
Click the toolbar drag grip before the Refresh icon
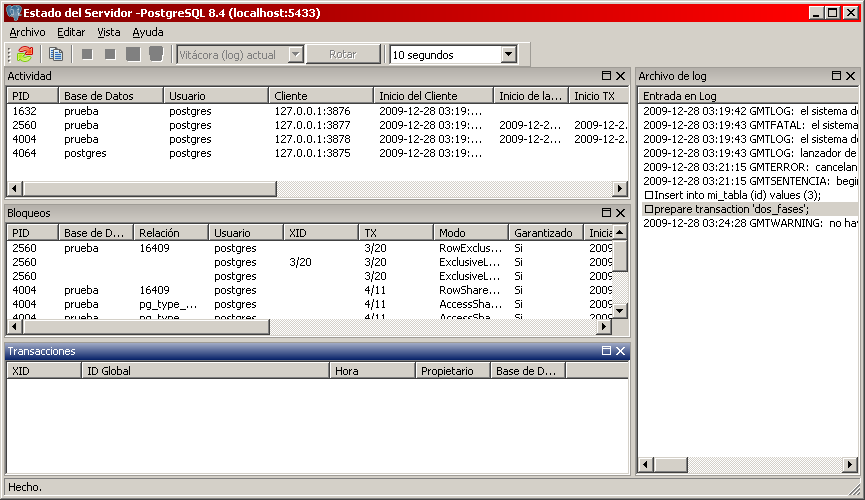coord(9,54)
